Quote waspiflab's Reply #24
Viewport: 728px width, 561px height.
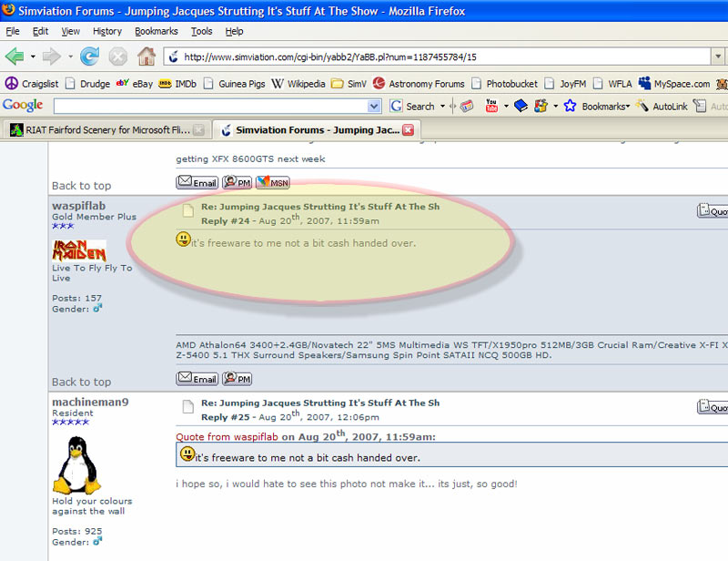(x=713, y=210)
